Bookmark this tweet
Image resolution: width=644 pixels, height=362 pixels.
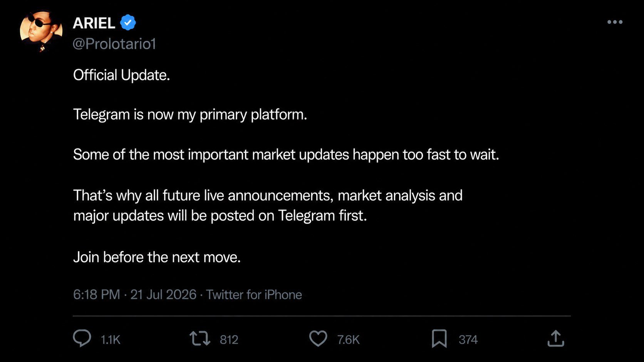(439, 339)
